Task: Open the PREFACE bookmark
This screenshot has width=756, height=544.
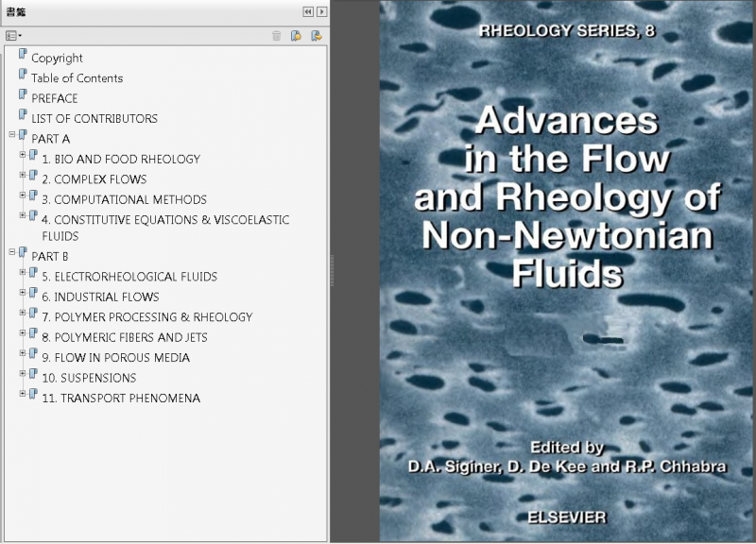Action: (55, 98)
